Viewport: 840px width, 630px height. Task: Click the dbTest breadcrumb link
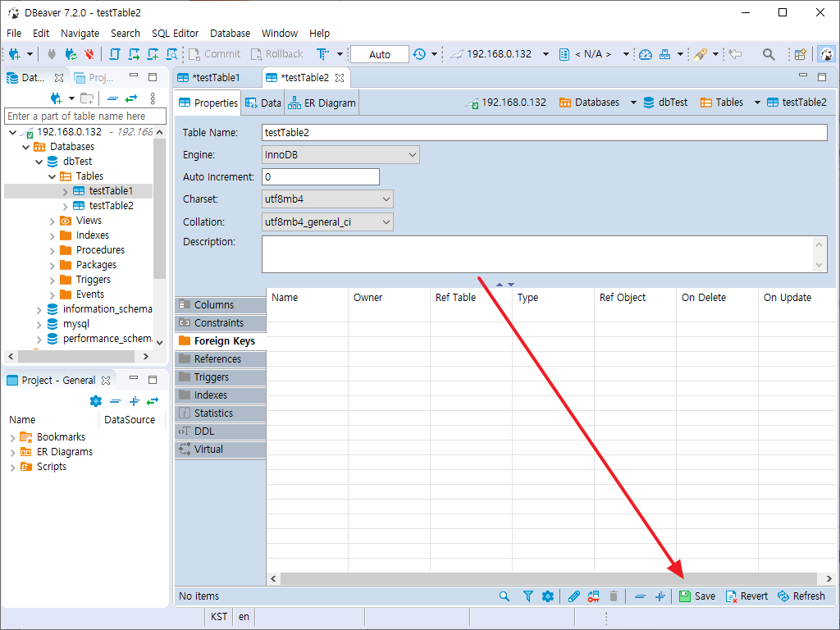tap(665, 103)
